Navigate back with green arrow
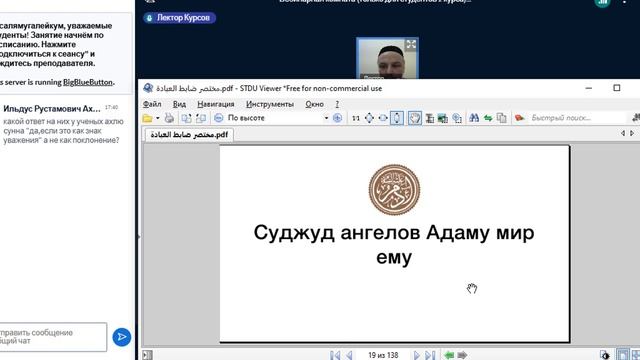Image resolution: width=640 pixels, height=360 pixels. tap(449, 355)
